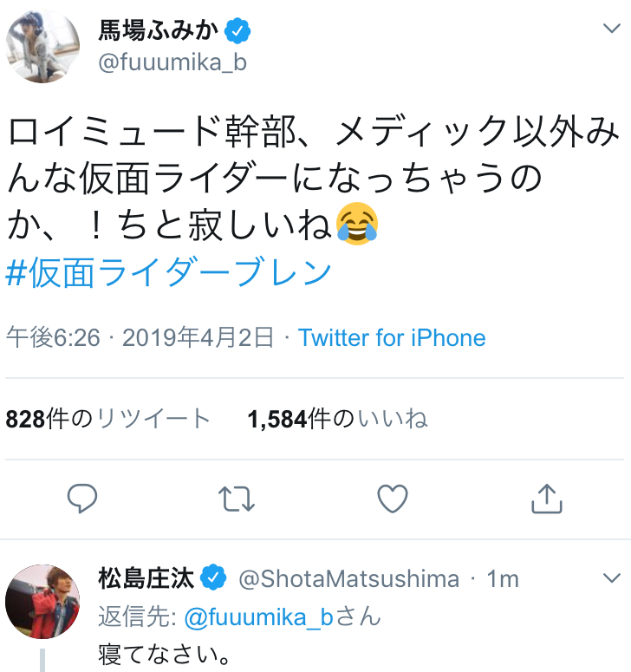This screenshot has height=672, width=631.
Task: Click the display name 松島庄汰
Action: [x=146, y=578]
